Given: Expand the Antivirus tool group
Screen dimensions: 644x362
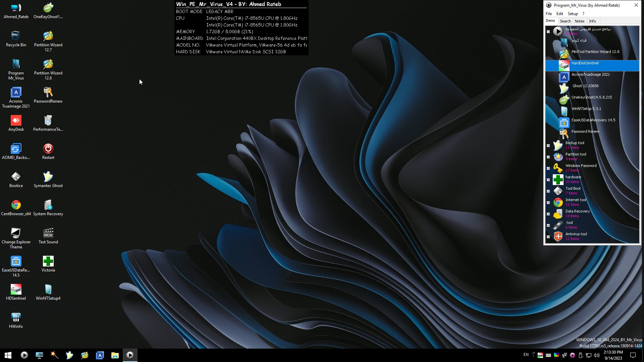Looking at the screenshot, I should [x=548, y=237].
